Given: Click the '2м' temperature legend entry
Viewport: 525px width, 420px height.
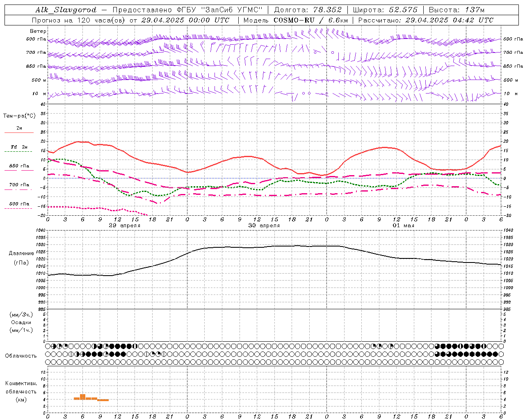Looking at the screenshot, I should 19,128.
